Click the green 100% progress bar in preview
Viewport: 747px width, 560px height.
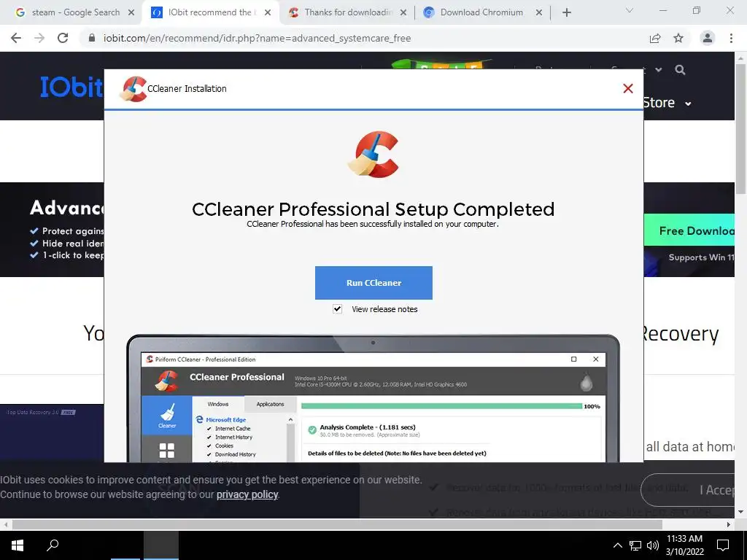pos(441,406)
